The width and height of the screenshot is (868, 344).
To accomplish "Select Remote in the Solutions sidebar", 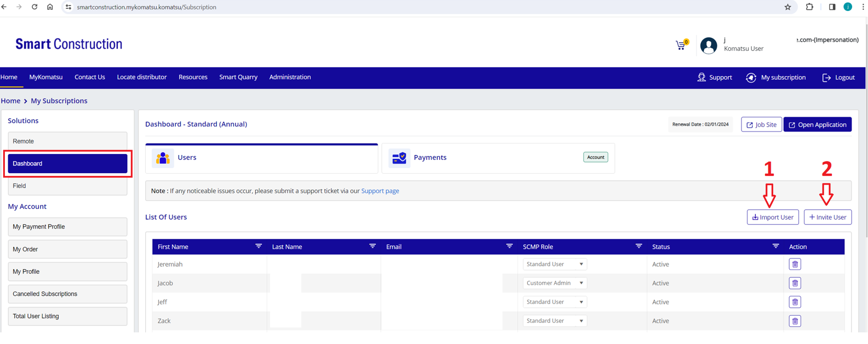I will (67, 141).
